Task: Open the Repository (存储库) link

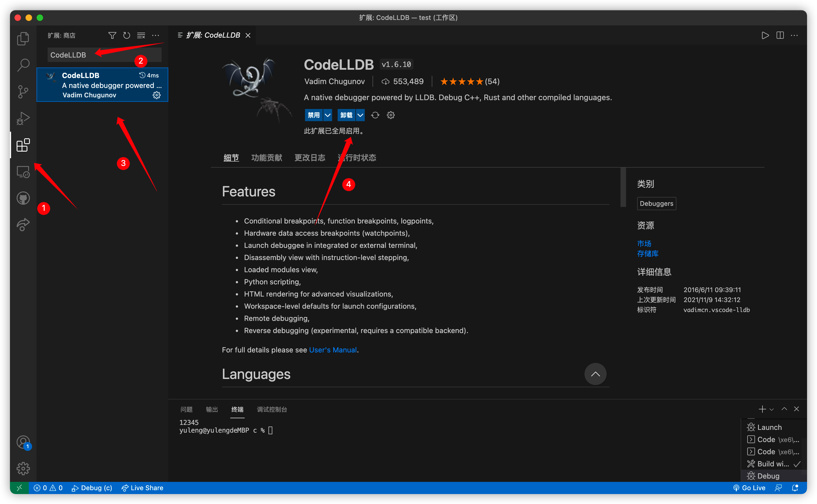Action: point(648,254)
